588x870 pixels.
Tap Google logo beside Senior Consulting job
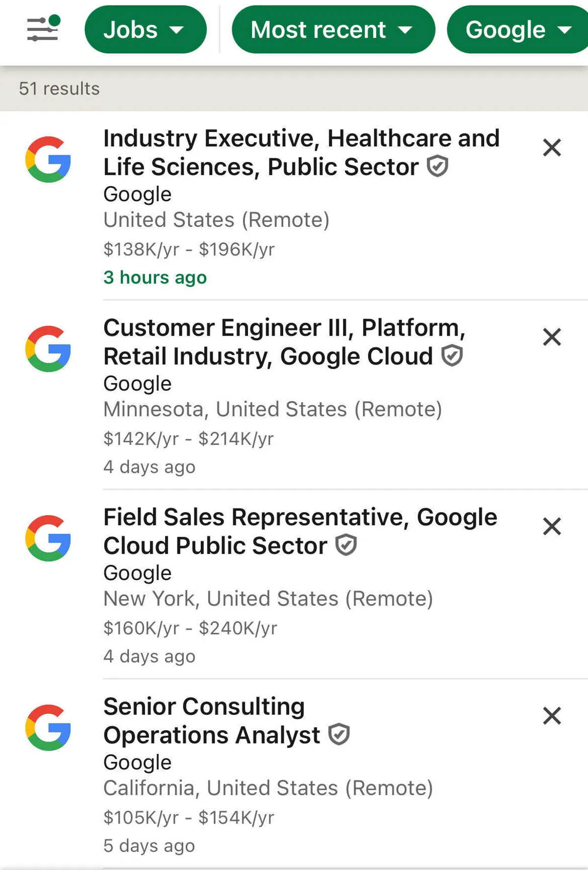click(48, 727)
